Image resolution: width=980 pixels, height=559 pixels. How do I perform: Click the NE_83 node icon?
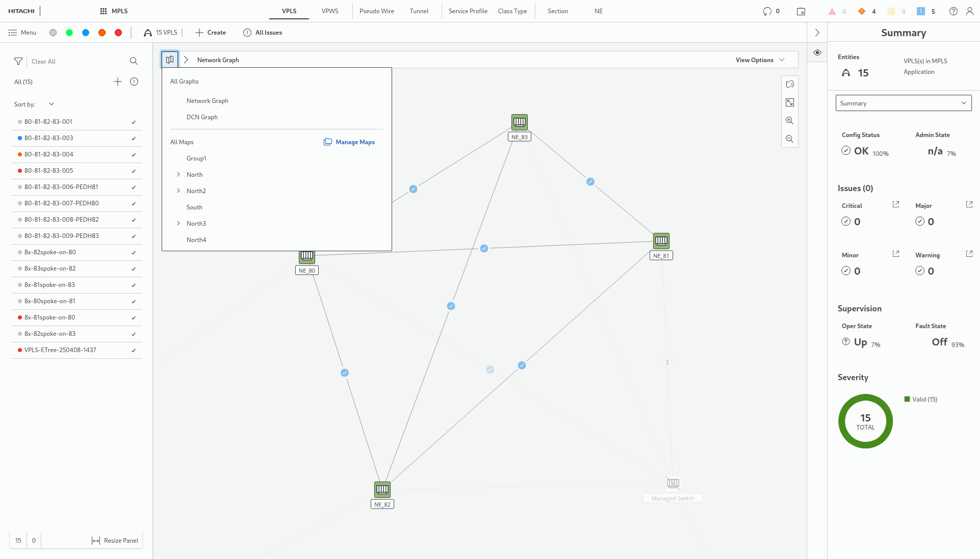519,122
